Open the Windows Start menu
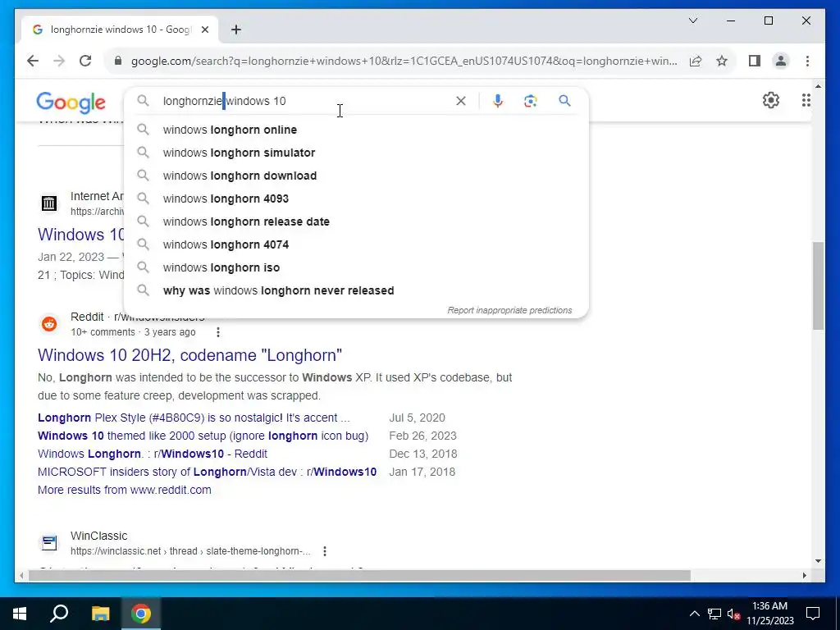 (x=20, y=614)
